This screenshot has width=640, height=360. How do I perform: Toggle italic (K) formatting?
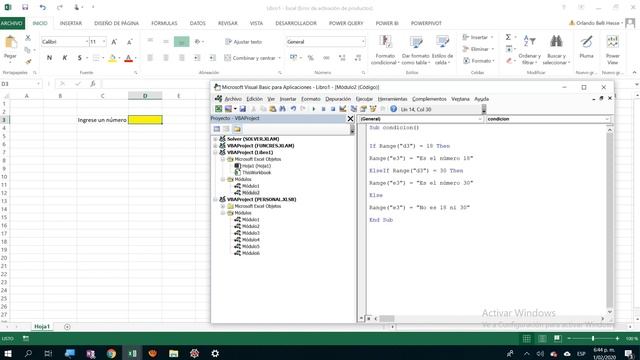[64, 58]
